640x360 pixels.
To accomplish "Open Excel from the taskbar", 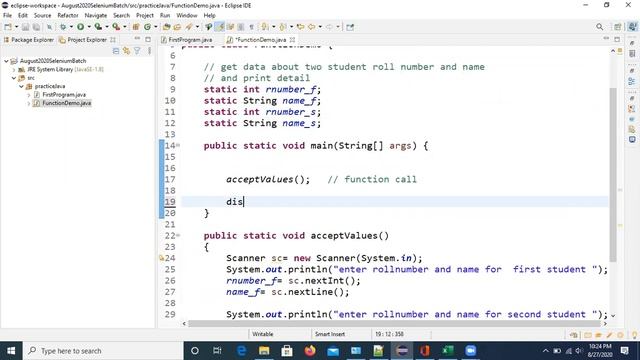I will pos(448,351).
